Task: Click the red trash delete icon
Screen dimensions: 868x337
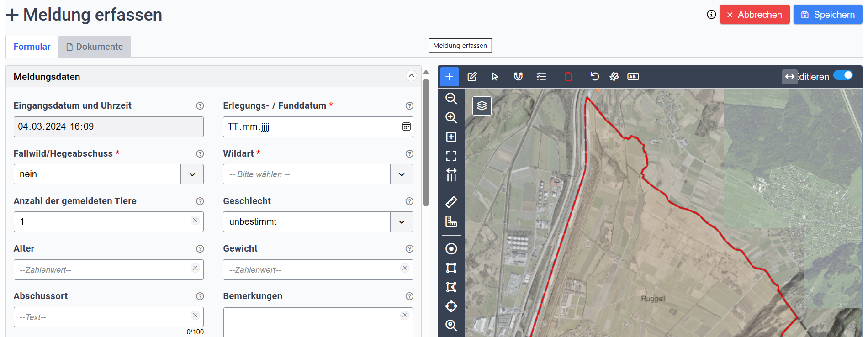Action: [x=568, y=77]
